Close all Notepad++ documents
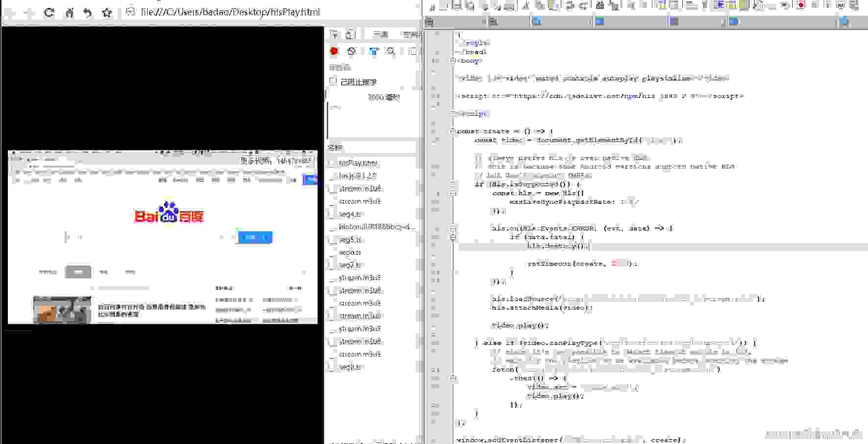Viewport: 868px width, 444px height. click(498, 6)
